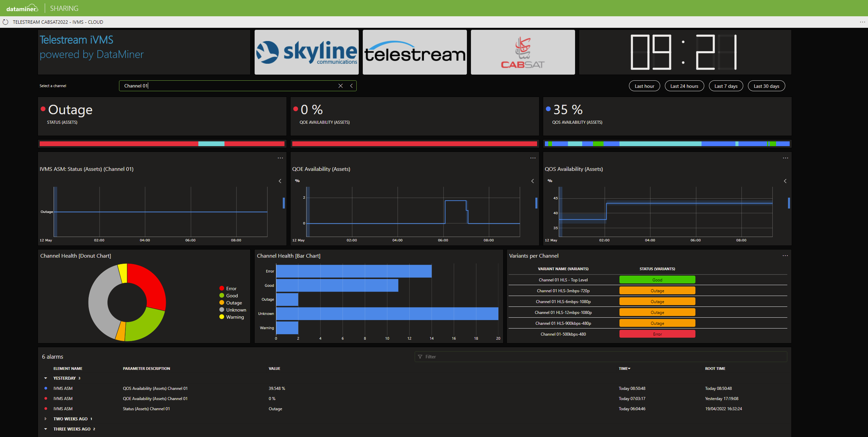Screen dimensions: 868x437
Task: Select the QOE Availability (Assets) Channel 01 alarm
Action: (x=415, y=399)
